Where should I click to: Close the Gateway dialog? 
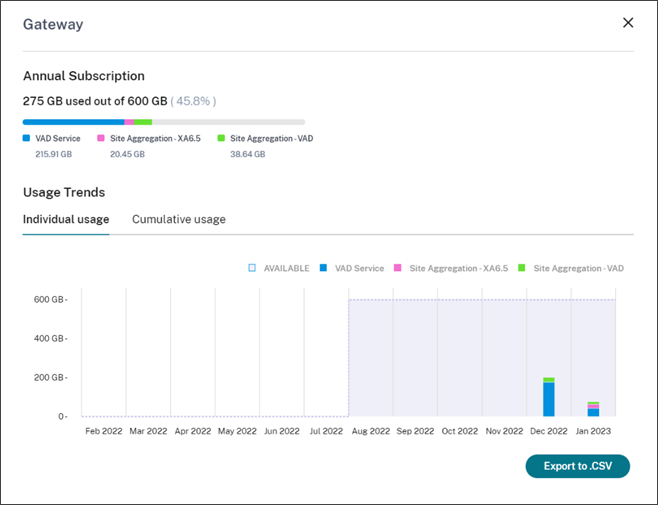[x=628, y=23]
